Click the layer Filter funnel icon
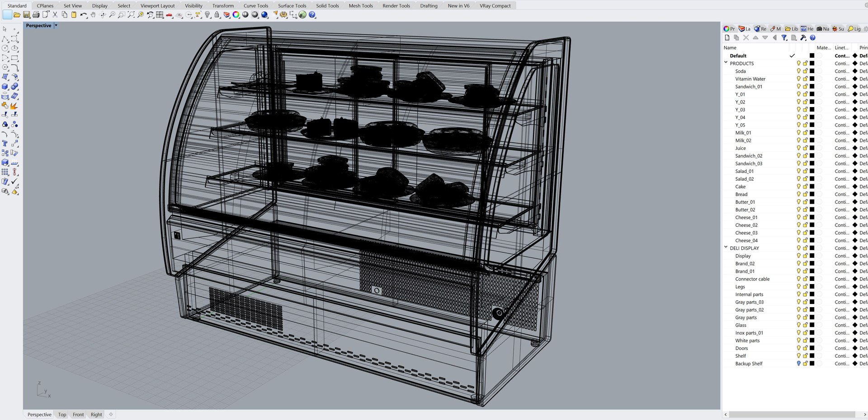The image size is (868, 420). 784,38
